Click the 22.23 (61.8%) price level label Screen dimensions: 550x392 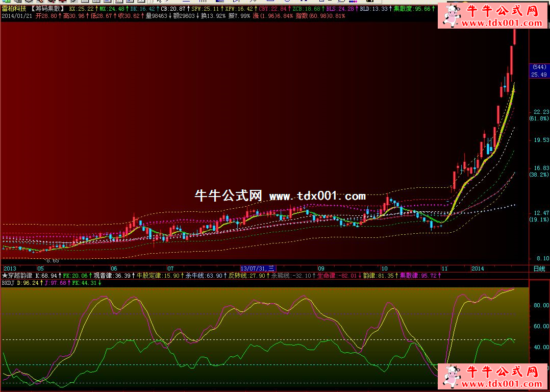tap(539, 115)
